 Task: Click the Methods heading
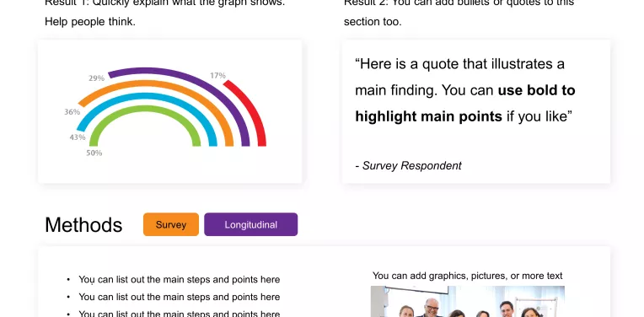(x=83, y=224)
